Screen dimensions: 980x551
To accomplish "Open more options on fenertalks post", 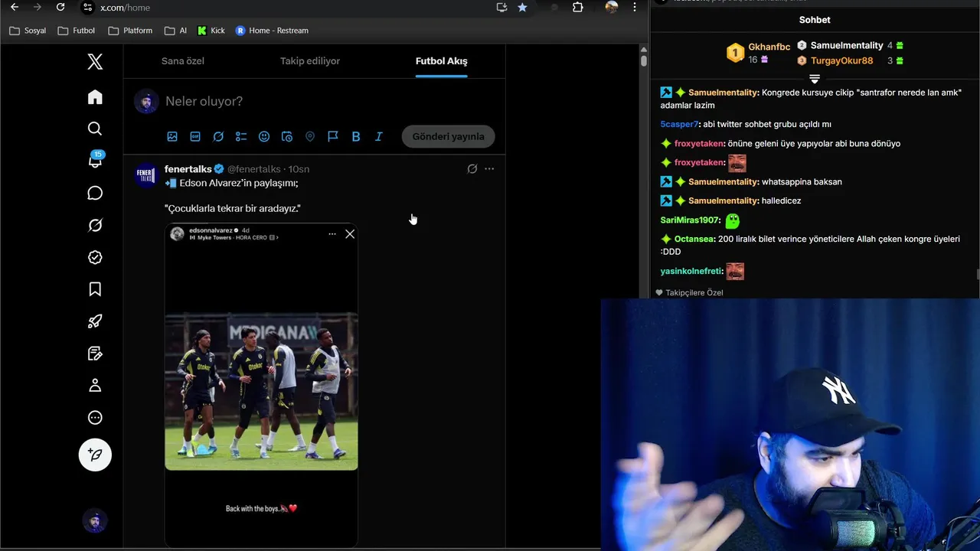I will click(489, 168).
